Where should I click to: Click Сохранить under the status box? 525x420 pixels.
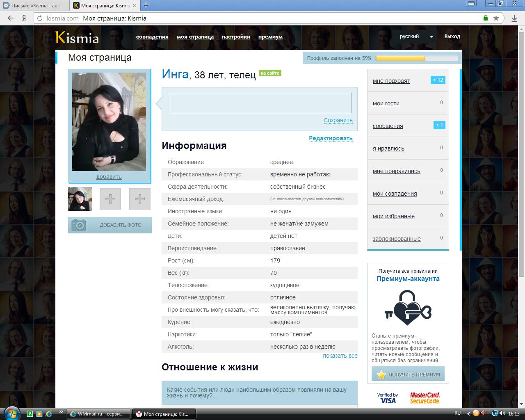click(x=338, y=120)
